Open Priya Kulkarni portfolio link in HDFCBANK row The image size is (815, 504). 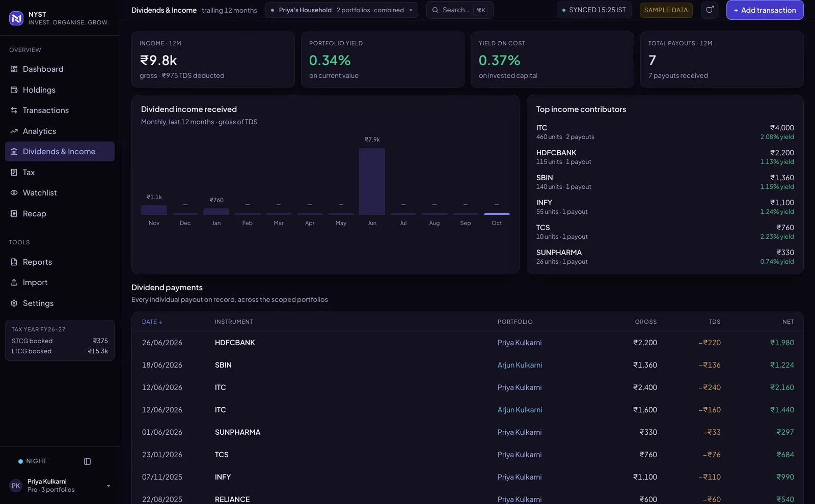pos(520,343)
